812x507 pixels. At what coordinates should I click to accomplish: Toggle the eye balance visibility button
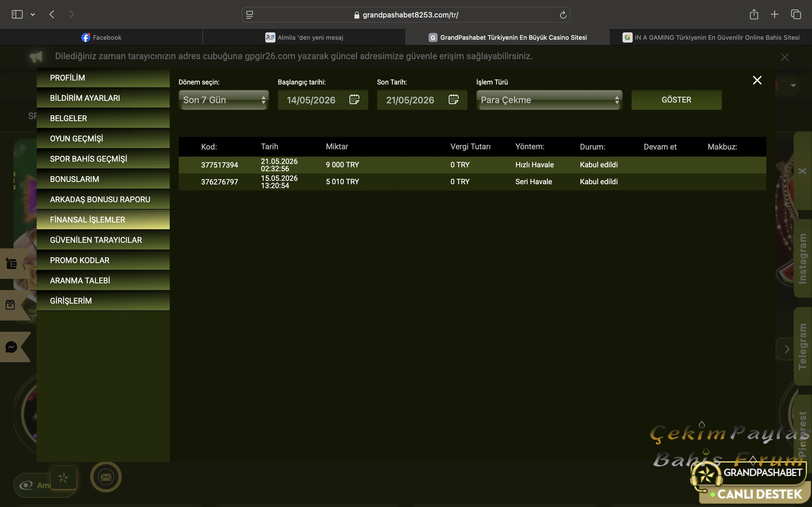(26, 485)
